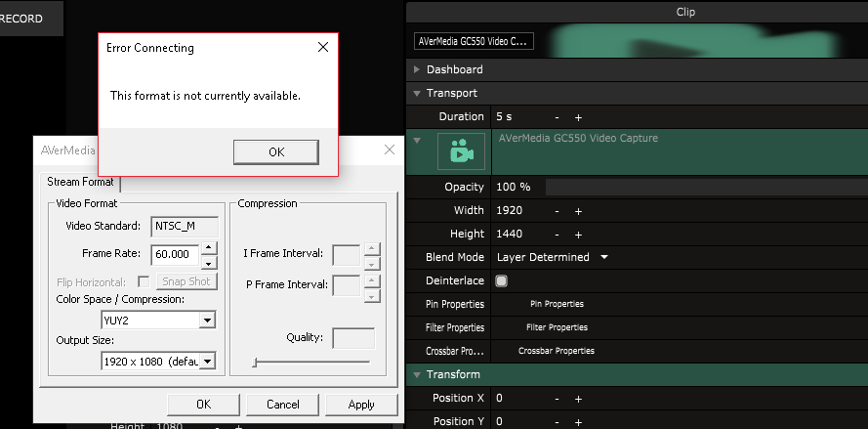Screen dimensions: 868x429
Task: Open the Color Space / Compression dropdown
Action: (206, 320)
